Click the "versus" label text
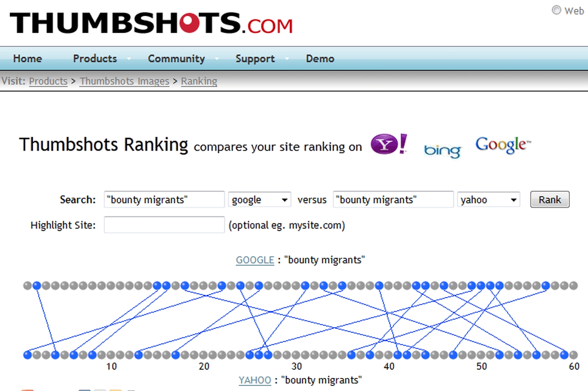588x391 pixels. click(x=312, y=200)
